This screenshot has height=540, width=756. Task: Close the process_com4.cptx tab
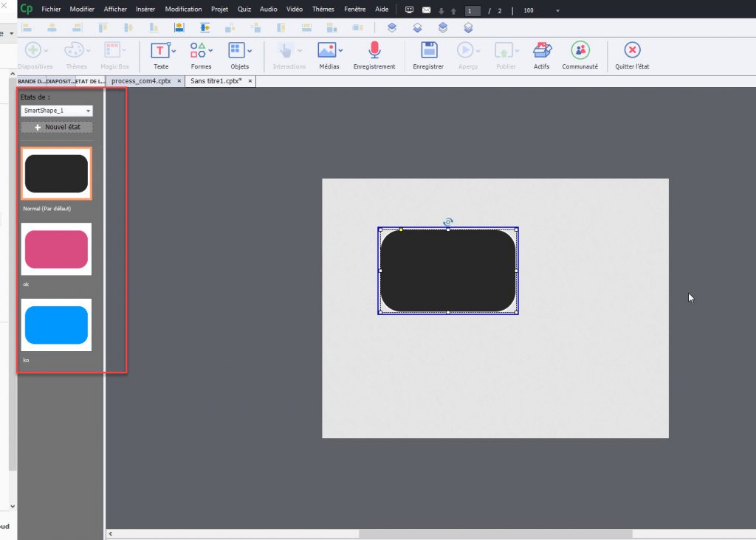click(179, 81)
